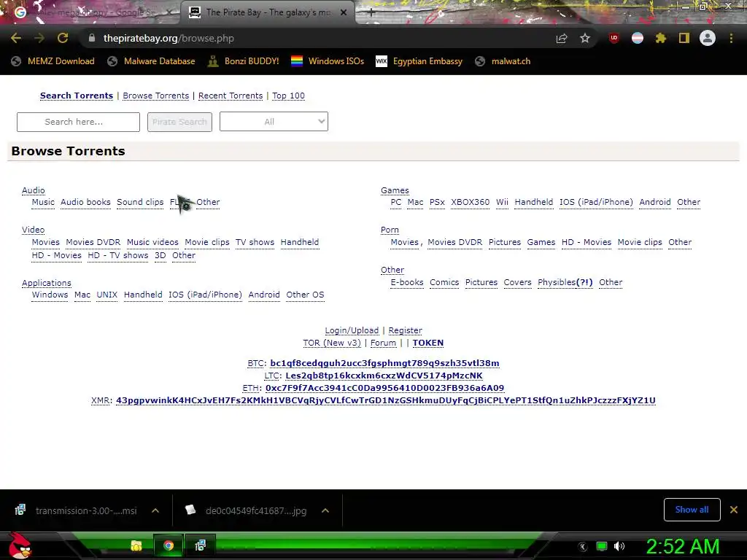The image size is (747, 560).
Task: Click the striped flag extension icon
Action: coord(638,38)
